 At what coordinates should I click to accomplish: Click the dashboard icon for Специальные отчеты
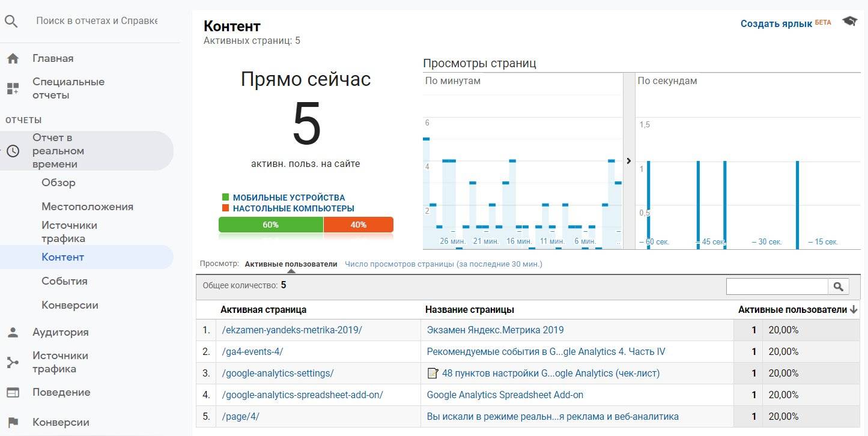[13, 89]
